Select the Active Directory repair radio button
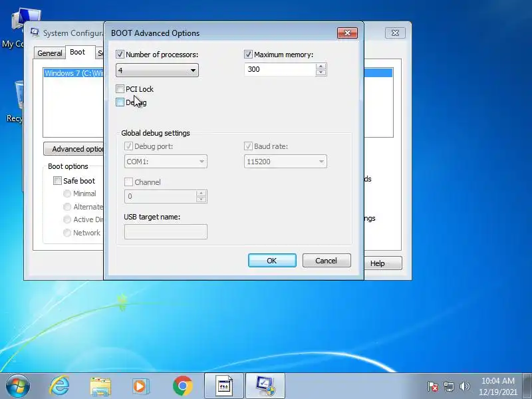The width and height of the screenshot is (532, 399). click(67, 219)
